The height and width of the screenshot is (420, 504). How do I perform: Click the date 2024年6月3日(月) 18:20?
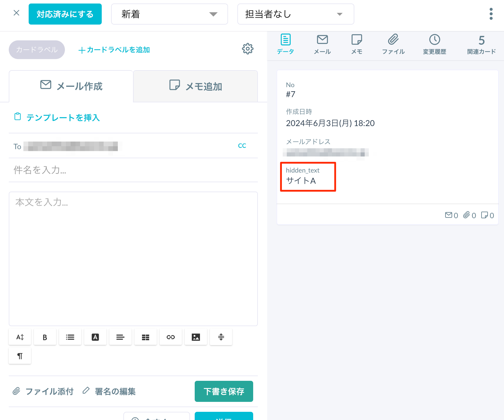coord(330,123)
